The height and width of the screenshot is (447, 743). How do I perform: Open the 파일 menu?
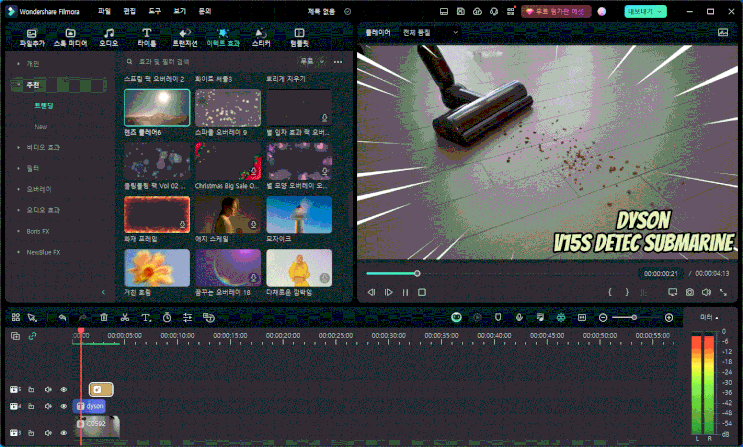104,11
